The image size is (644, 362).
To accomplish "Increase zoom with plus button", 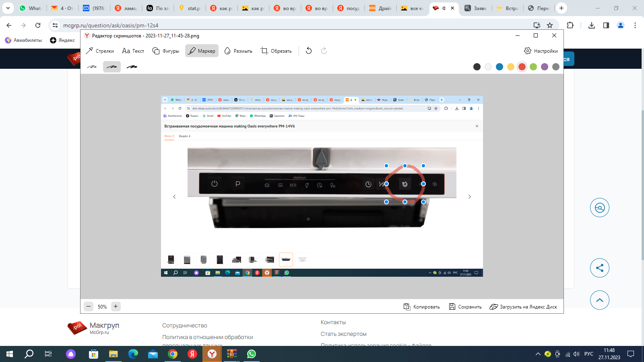I will point(116,306).
